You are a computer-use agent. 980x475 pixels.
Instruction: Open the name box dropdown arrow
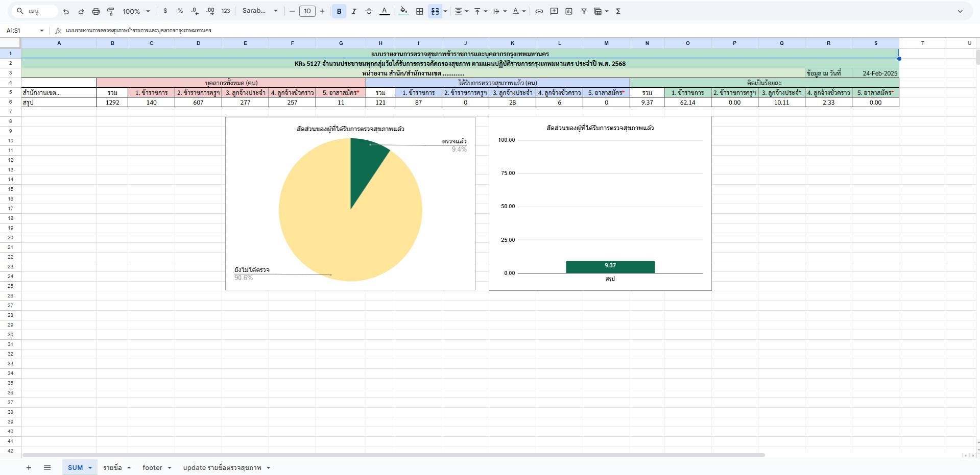click(42, 31)
